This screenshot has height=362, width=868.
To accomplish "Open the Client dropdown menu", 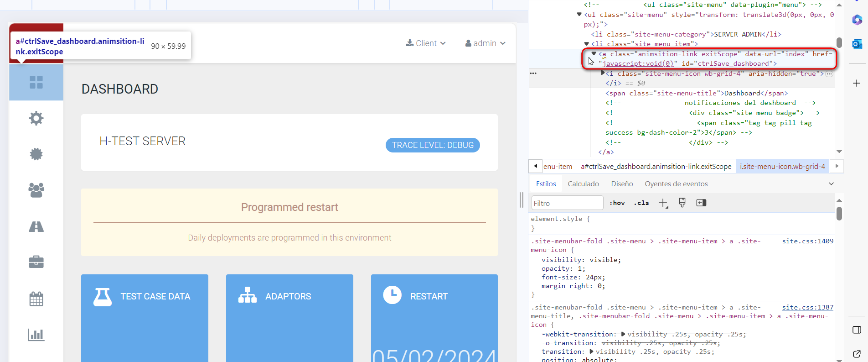I will pos(426,43).
